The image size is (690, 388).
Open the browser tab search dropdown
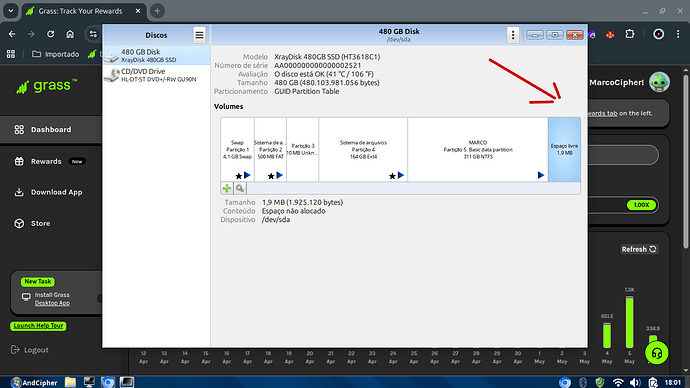coord(11,11)
